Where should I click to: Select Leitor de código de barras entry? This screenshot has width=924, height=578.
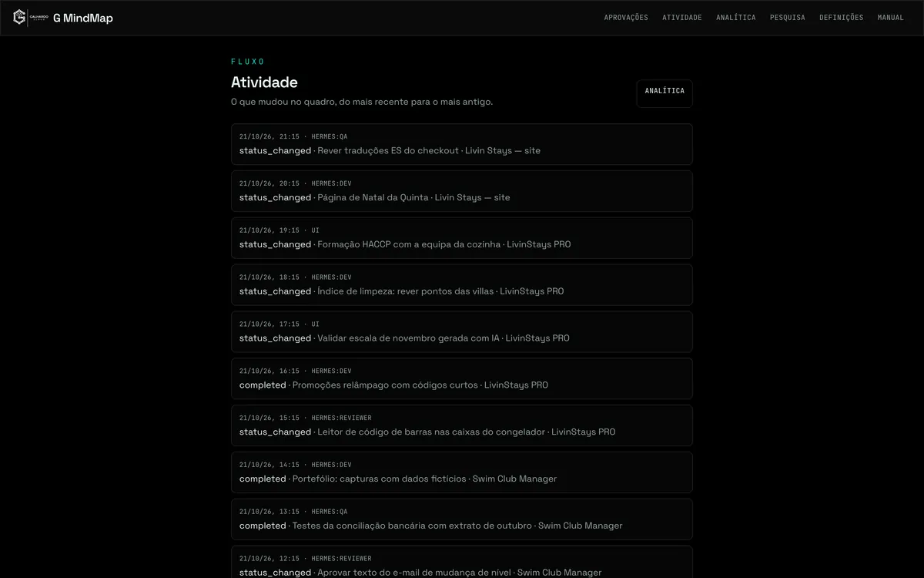(462, 426)
